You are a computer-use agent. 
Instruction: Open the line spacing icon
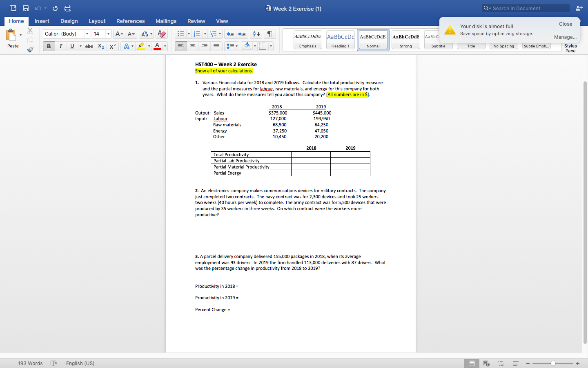click(230, 46)
